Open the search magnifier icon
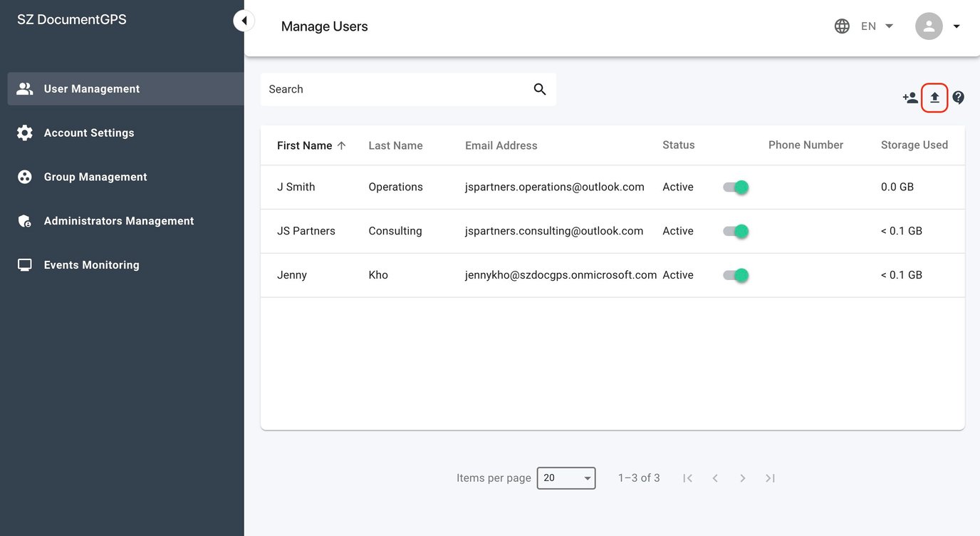Image resolution: width=980 pixels, height=536 pixels. click(539, 88)
